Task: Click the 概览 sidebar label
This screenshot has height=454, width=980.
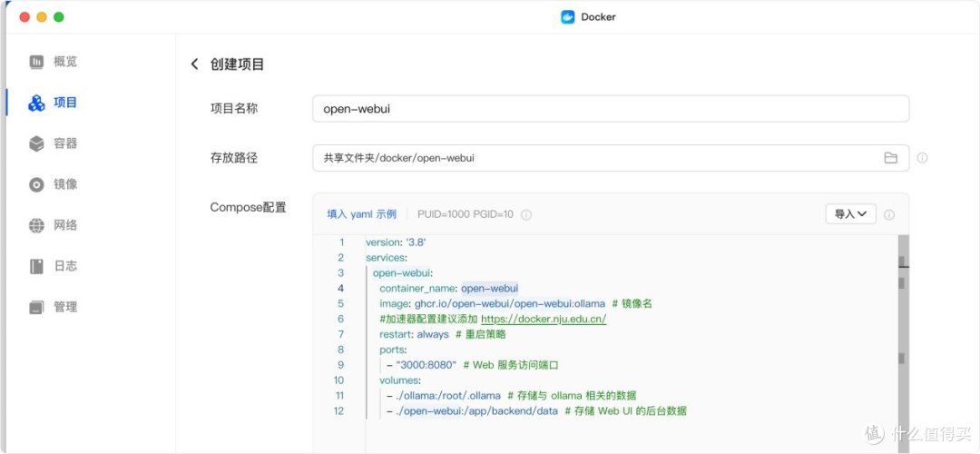Action: pos(65,62)
